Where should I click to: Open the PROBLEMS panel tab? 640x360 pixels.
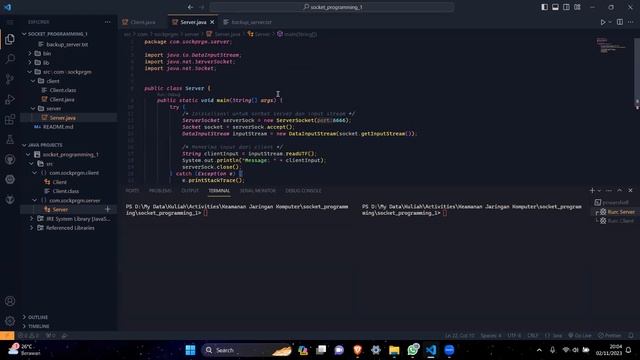point(160,191)
